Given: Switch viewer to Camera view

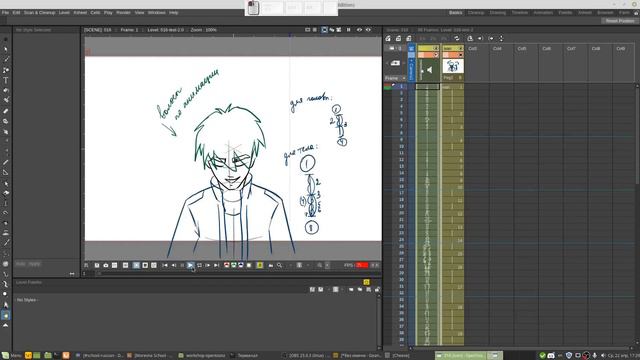Looking at the screenshot, I should tap(339, 30).
